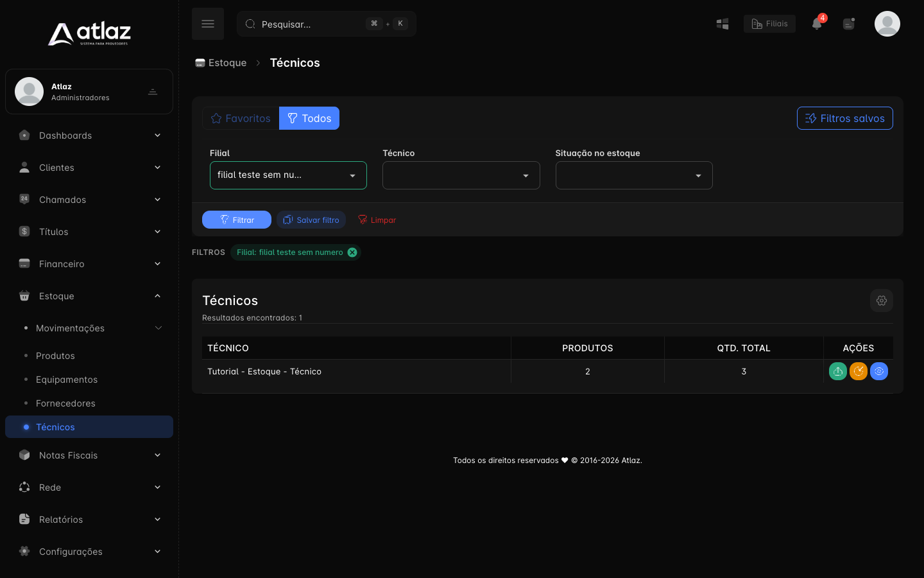Open the Situação no estoque dropdown

pos(634,175)
